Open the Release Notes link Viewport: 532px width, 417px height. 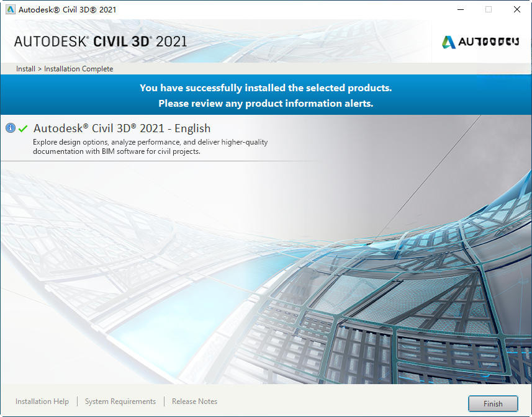tap(195, 401)
